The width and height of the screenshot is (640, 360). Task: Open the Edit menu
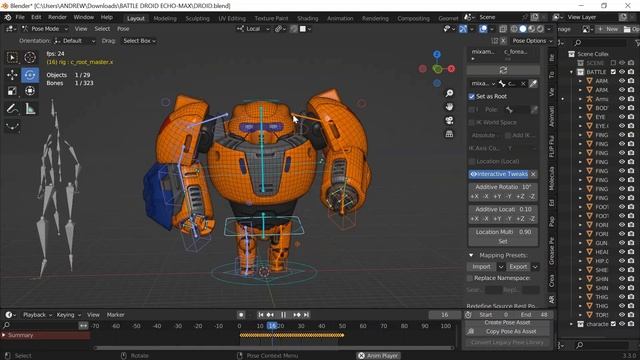coord(36,18)
